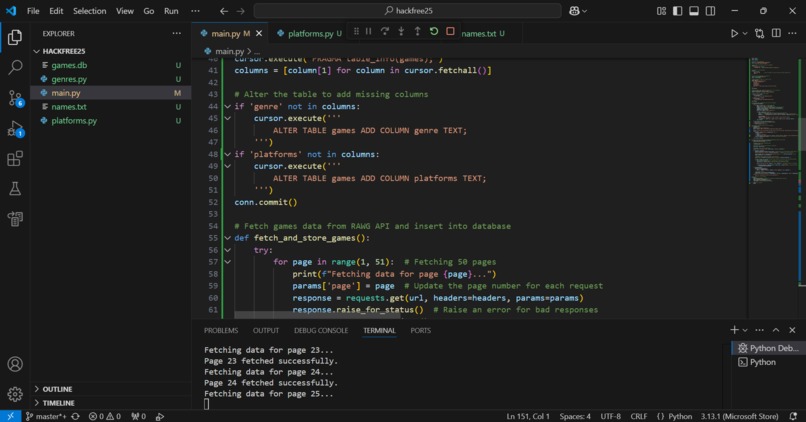806x422 pixels.
Task: Open the Customize Layout icon
Action: coord(662,11)
